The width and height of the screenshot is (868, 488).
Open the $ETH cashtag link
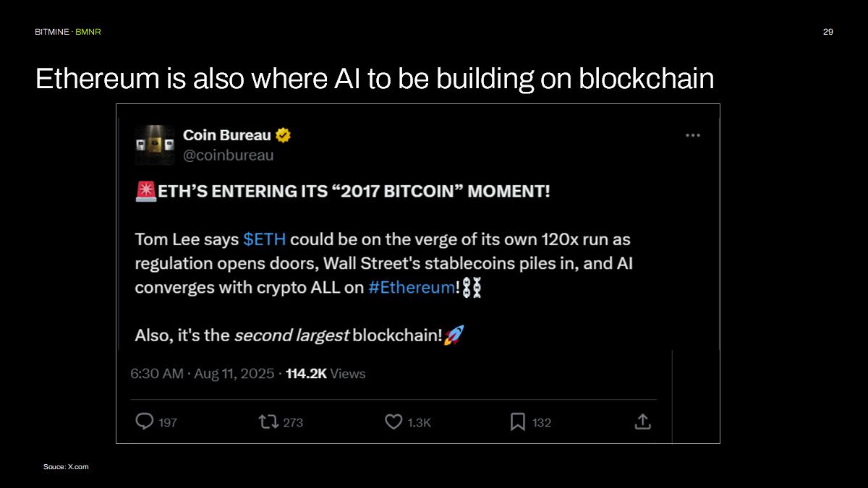[265, 239]
